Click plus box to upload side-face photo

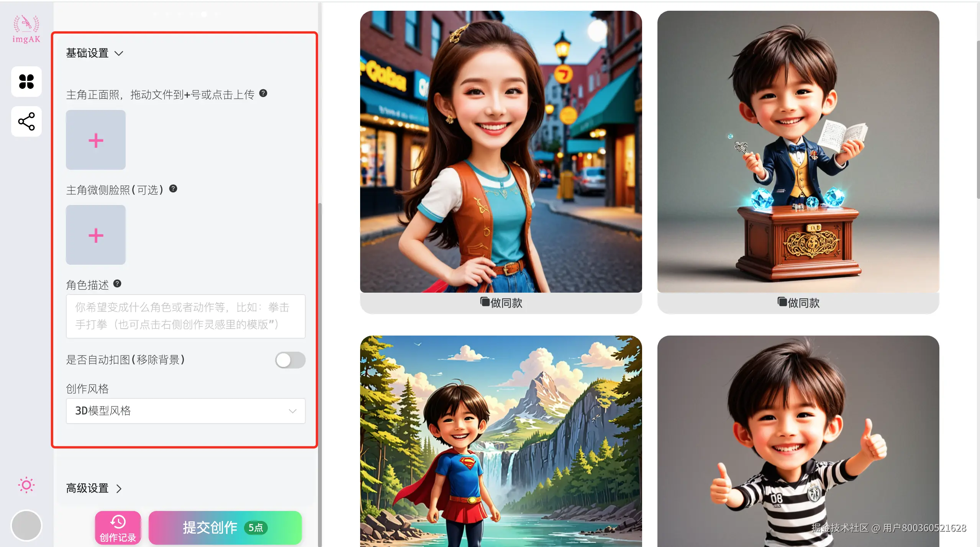96,235
